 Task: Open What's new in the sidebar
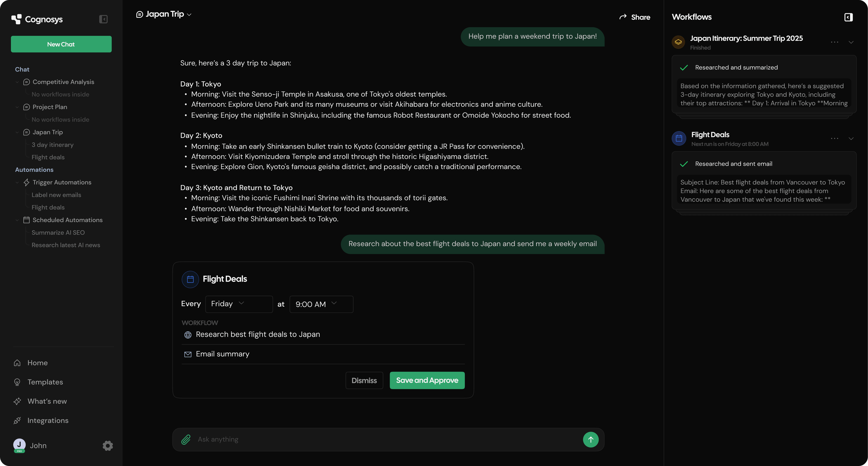[x=47, y=401]
